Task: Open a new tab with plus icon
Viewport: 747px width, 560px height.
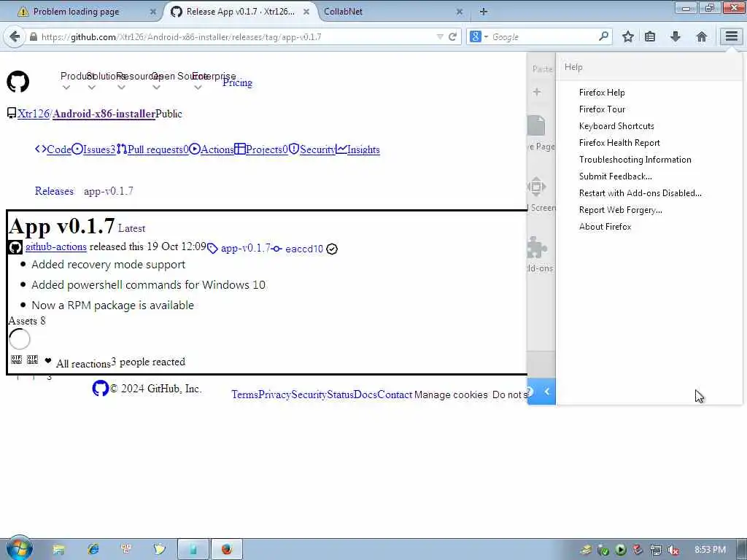Action: pyautogui.click(x=484, y=12)
